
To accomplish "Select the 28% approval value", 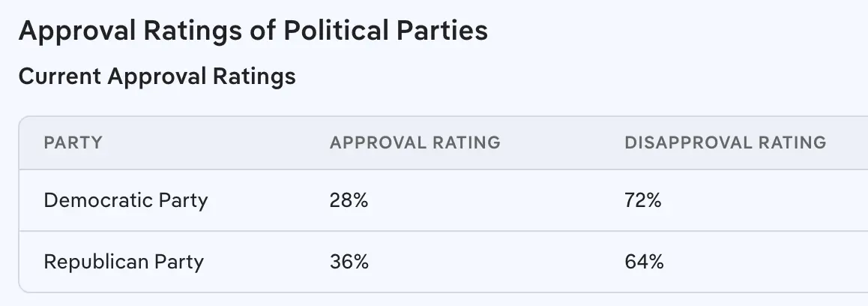I will pyautogui.click(x=349, y=201).
